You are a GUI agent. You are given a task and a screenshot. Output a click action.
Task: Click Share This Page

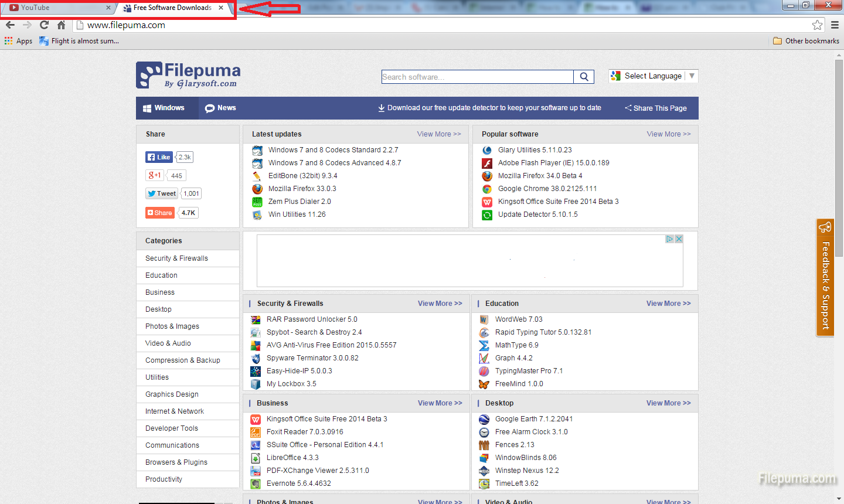[655, 108]
